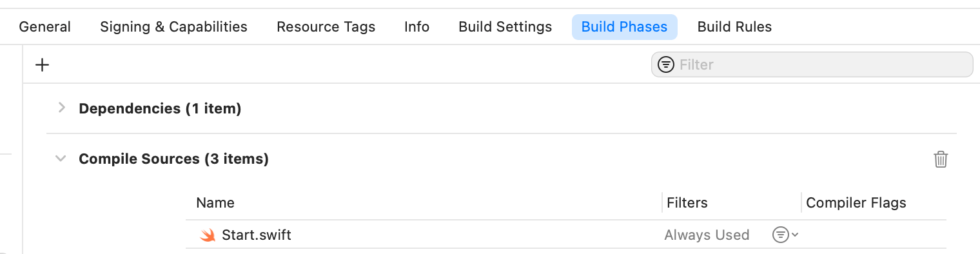Delete Compile Sources phase with trash icon
The height and width of the screenshot is (254, 980).
coord(941,159)
